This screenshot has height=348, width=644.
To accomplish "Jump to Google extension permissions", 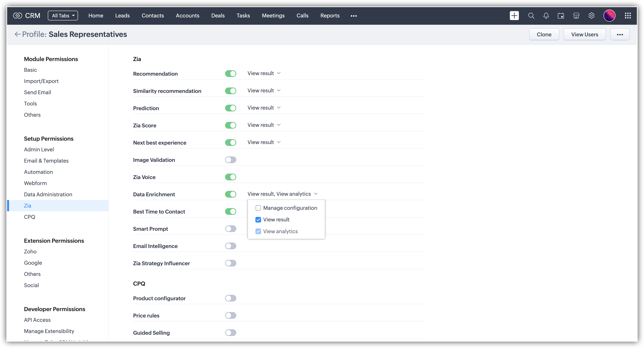I will 33,263.
